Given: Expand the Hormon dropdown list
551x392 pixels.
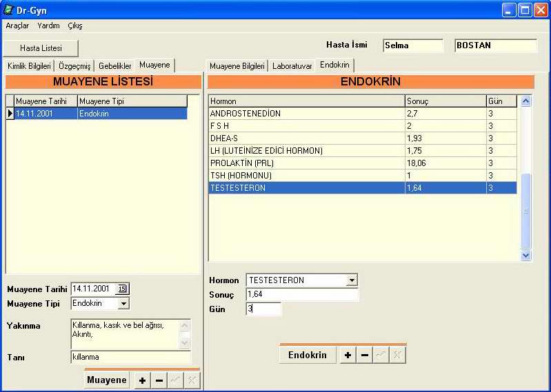Looking at the screenshot, I should pos(352,280).
